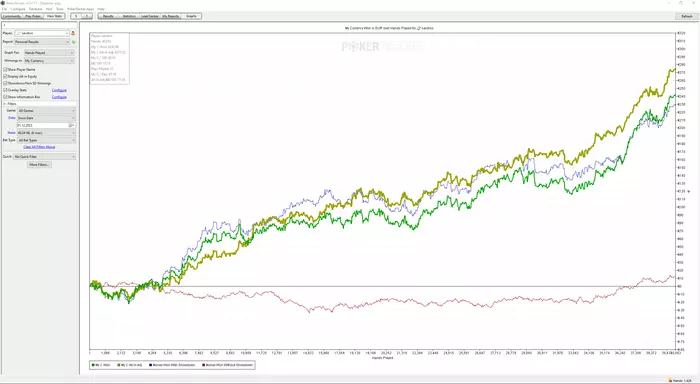Toggle the Show Player Name checkbox
The height and width of the screenshot is (384, 700).
5,70
